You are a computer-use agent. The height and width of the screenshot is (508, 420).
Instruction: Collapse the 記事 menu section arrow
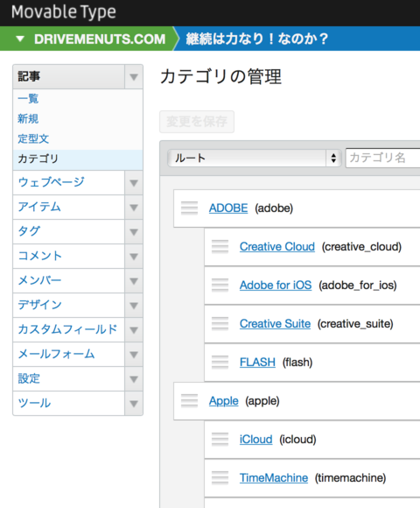(x=134, y=77)
